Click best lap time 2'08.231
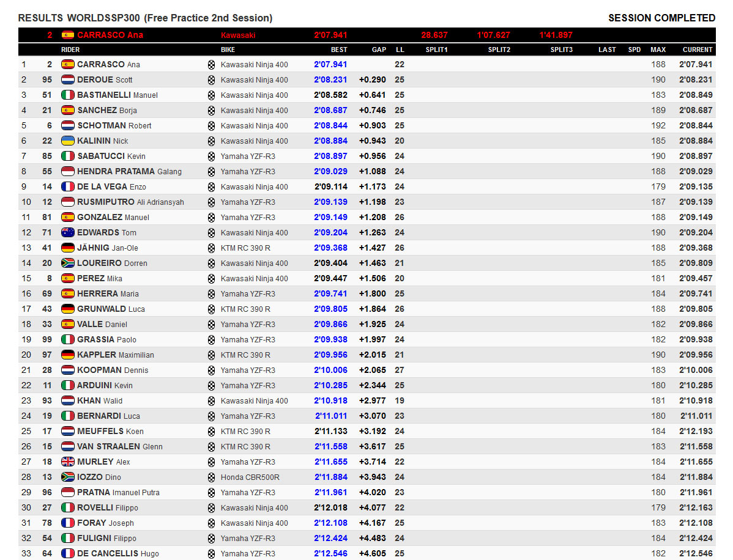The width and height of the screenshot is (733, 560). point(330,80)
